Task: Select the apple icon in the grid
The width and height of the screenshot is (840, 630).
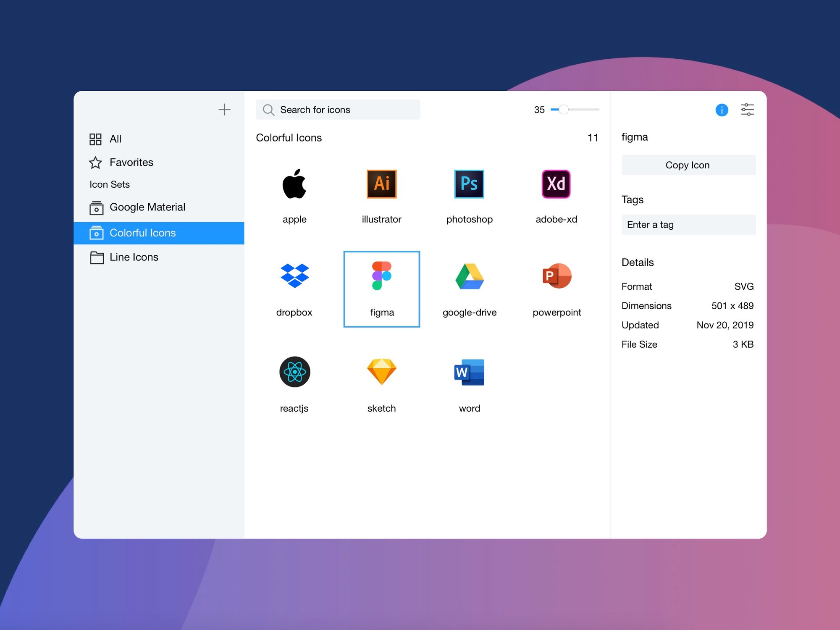Action: click(x=294, y=184)
